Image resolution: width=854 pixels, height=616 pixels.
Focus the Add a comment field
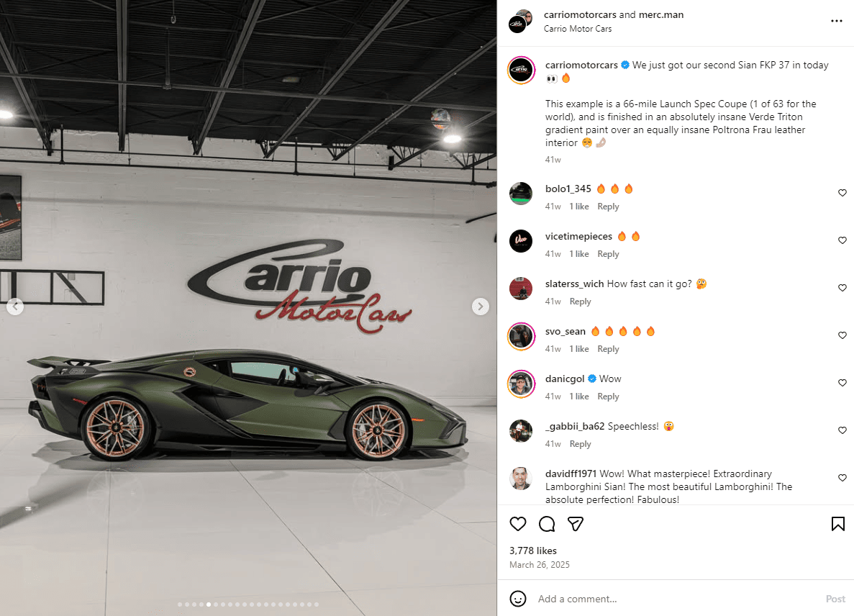(676, 599)
